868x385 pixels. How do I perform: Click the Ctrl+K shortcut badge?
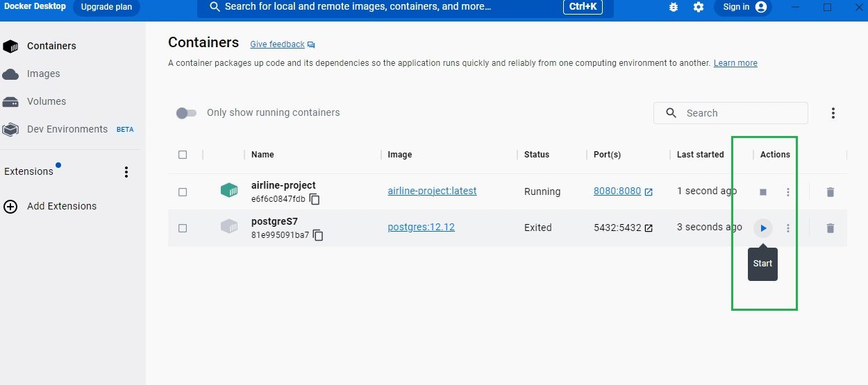pyautogui.click(x=583, y=7)
